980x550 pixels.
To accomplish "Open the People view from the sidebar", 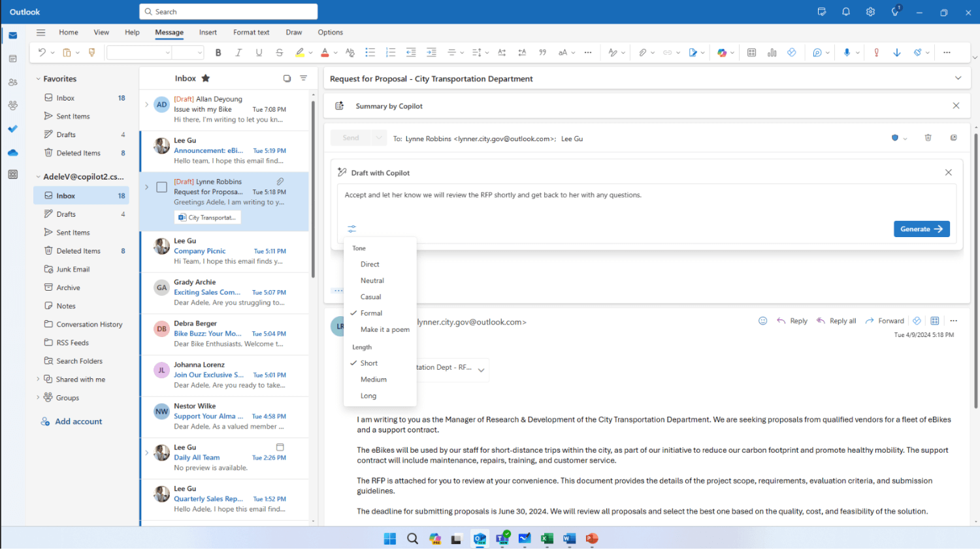I will pyautogui.click(x=13, y=82).
